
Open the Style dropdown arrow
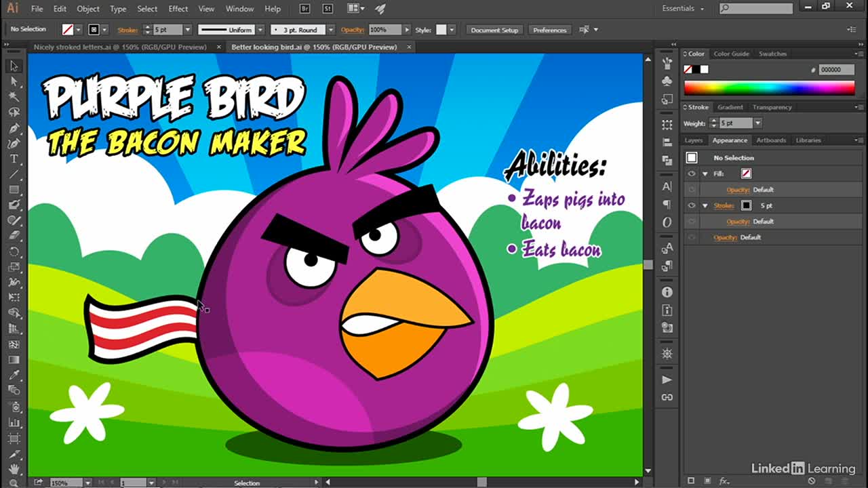[x=452, y=30]
